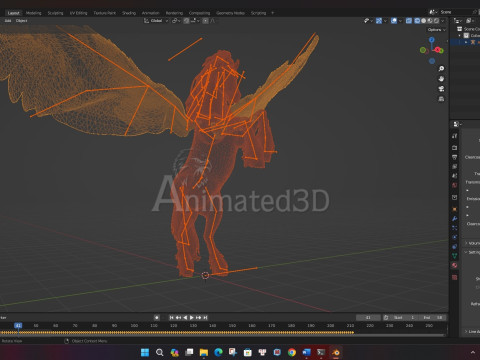Image resolution: width=480 pixels, height=360 pixels.
Task: Open the viewport Options dropdown
Action: pos(436,30)
